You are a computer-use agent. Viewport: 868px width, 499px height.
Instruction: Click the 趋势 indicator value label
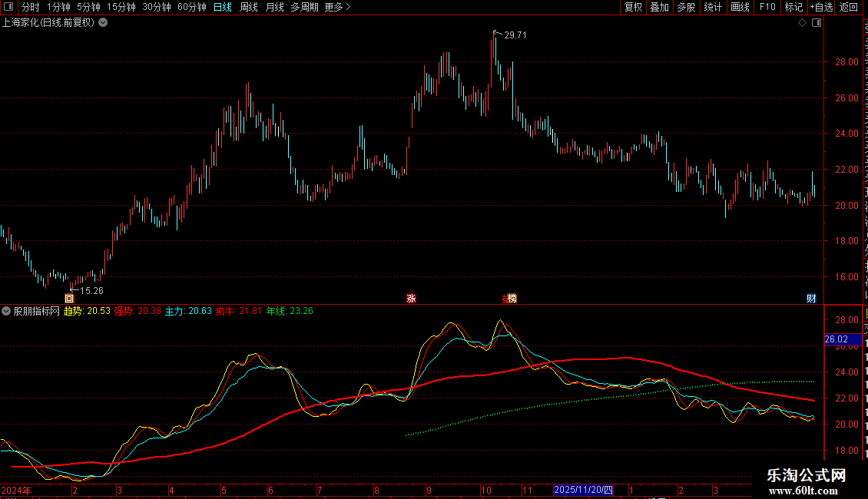[87, 312]
